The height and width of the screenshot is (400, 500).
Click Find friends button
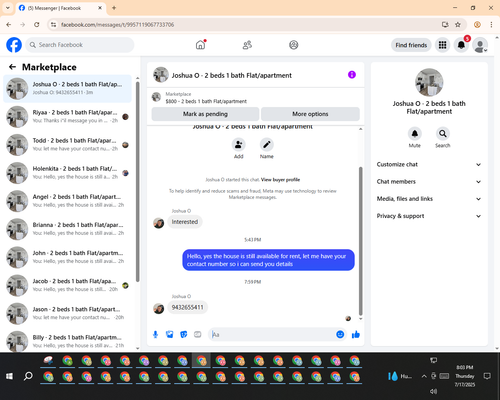pyautogui.click(x=411, y=45)
